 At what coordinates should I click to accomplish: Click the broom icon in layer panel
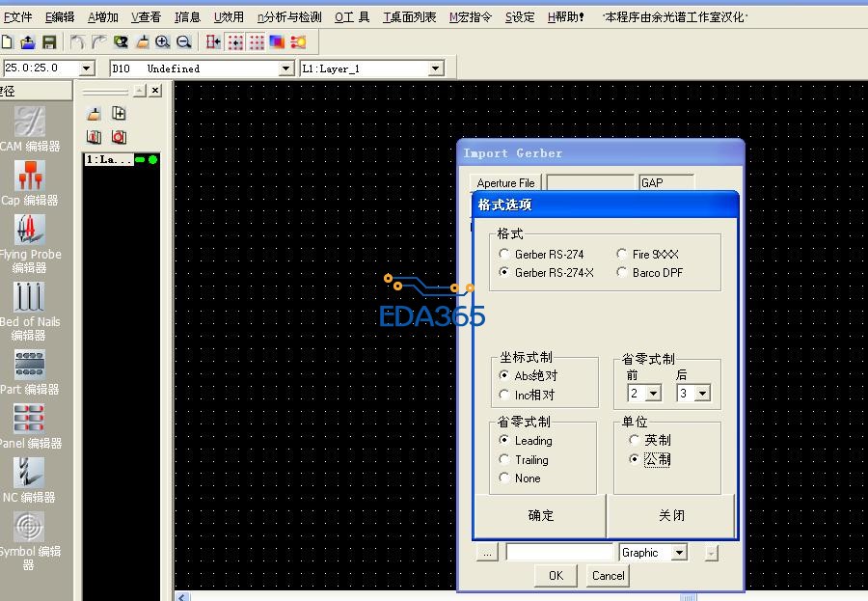point(95,114)
